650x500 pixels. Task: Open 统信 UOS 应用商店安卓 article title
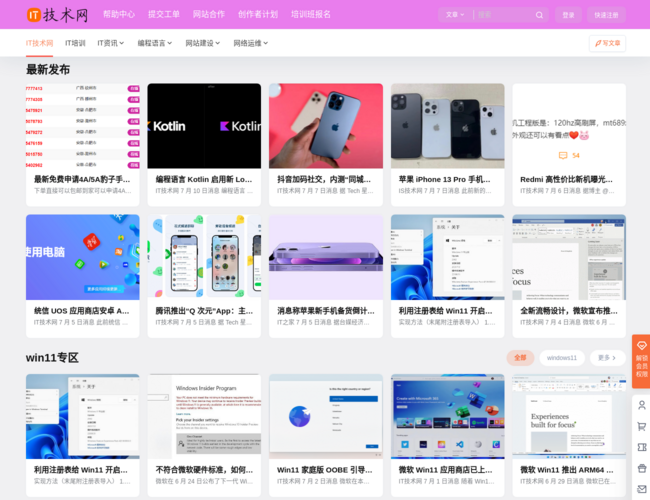(x=82, y=311)
